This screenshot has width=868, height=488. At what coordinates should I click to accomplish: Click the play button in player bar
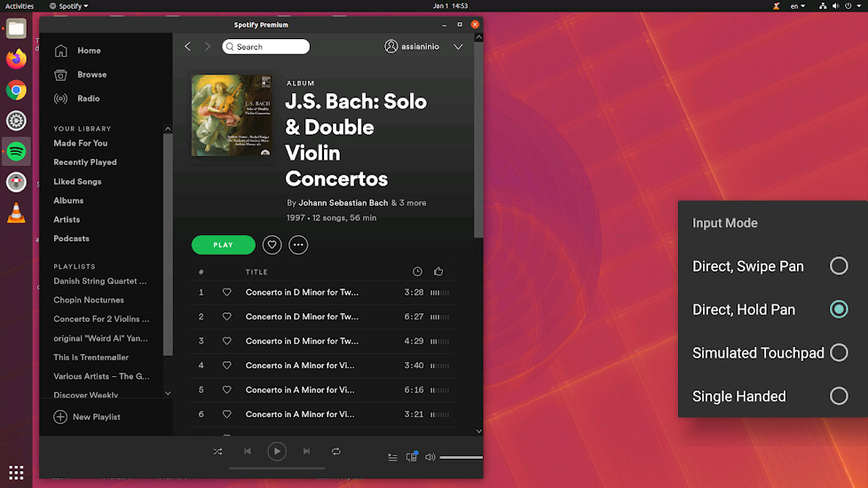pos(277,452)
